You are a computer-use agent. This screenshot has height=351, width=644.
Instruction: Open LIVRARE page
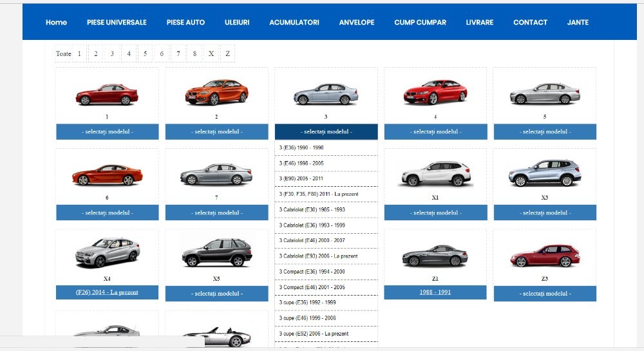[x=479, y=22]
